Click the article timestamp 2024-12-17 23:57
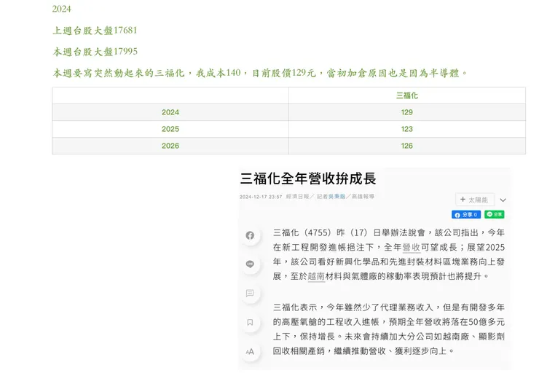Image resolution: width=539 pixels, height=392 pixels. tap(261, 197)
